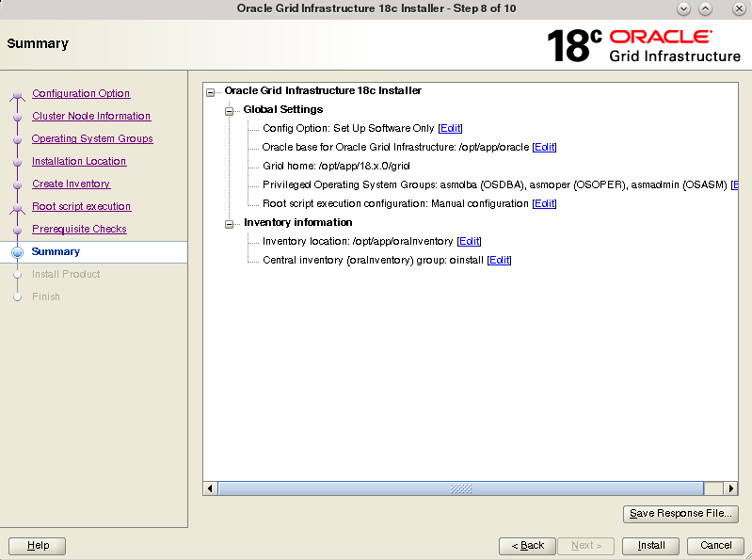Return to the Create Inventory step
Screen dimensions: 752x560
[71, 184]
